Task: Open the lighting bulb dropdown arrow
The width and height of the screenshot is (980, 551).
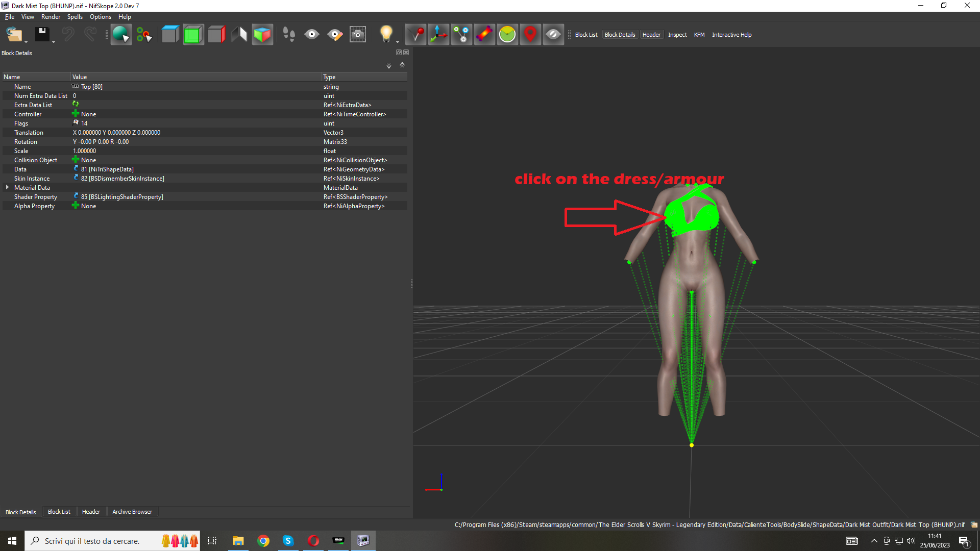Action: 398,42
